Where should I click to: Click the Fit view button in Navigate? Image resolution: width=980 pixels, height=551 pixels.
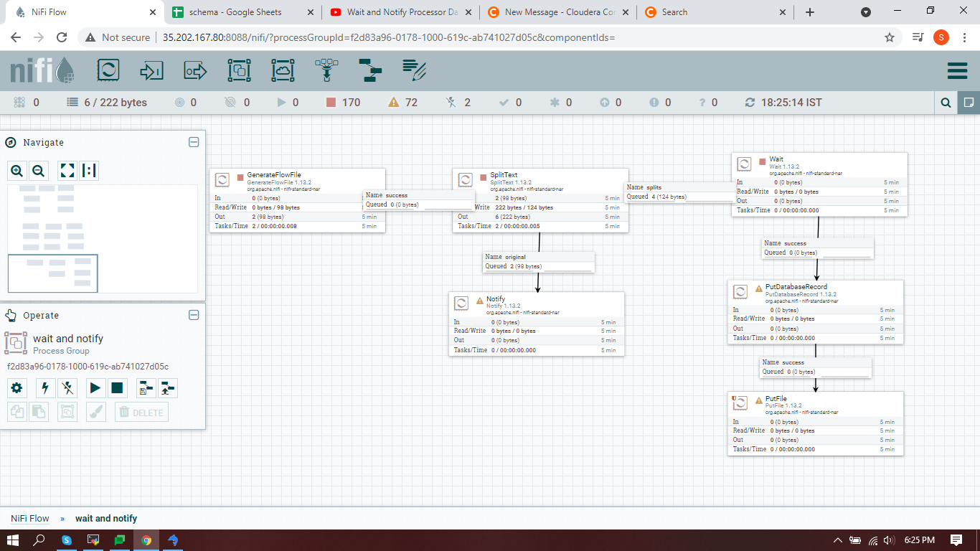[x=67, y=171]
